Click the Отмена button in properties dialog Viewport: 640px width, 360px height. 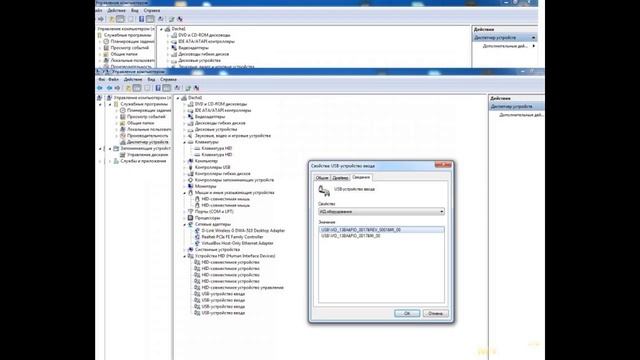coord(436,313)
